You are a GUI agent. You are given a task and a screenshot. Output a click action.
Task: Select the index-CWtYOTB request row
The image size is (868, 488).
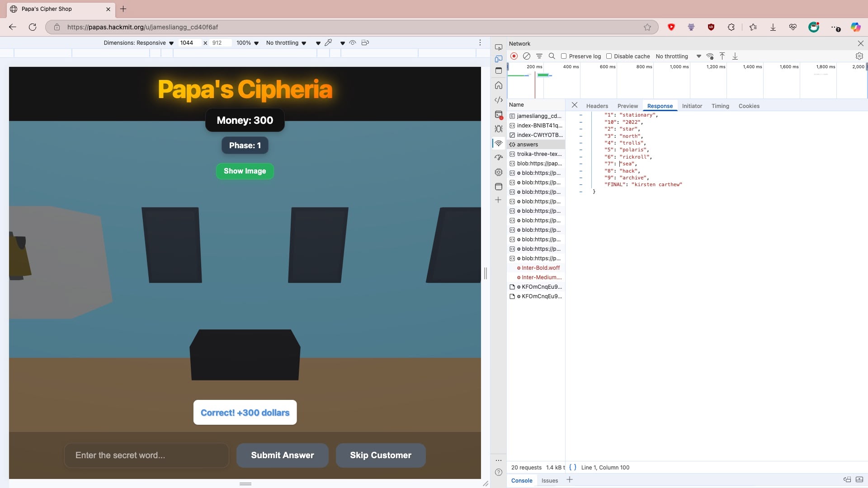tap(536, 135)
